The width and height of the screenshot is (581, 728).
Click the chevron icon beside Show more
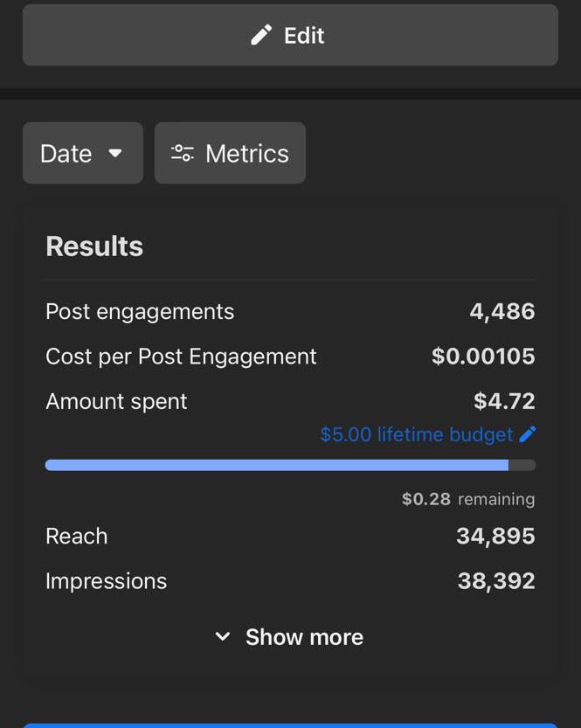click(x=223, y=637)
